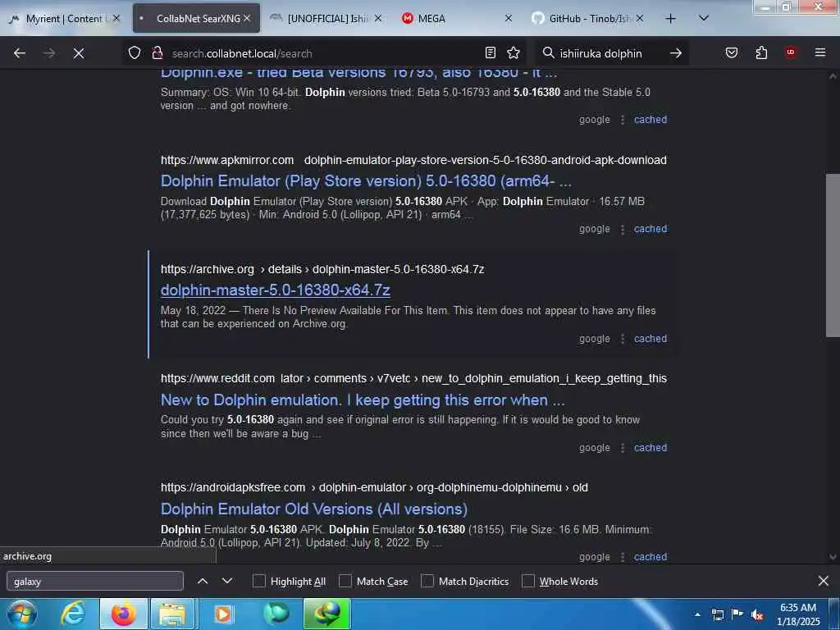
Task: Enable Whole Words in find bar
Action: click(528, 582)
